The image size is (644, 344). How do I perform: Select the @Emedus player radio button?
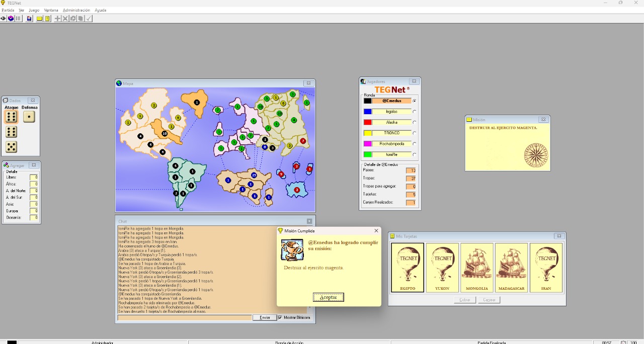tap(415, 101)
